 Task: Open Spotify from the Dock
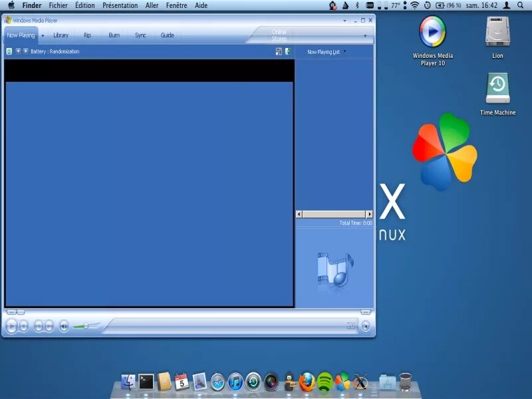tap(325, 382)
